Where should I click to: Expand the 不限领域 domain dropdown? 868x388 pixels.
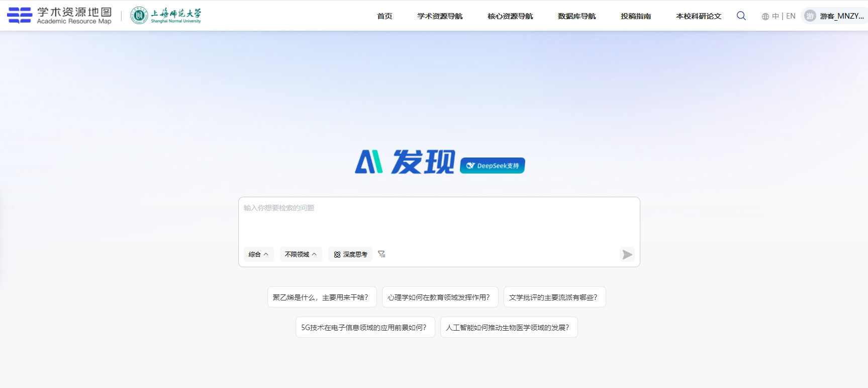coord(301,255)
